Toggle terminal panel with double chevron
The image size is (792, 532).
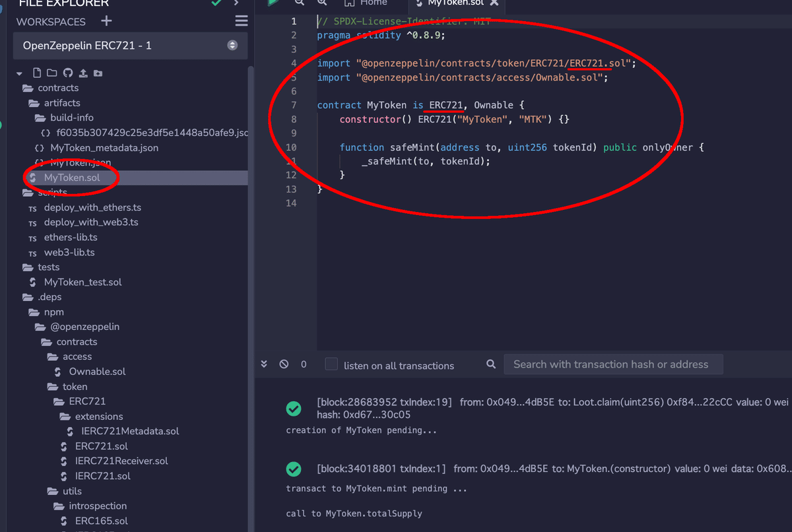tap(264, 364)
